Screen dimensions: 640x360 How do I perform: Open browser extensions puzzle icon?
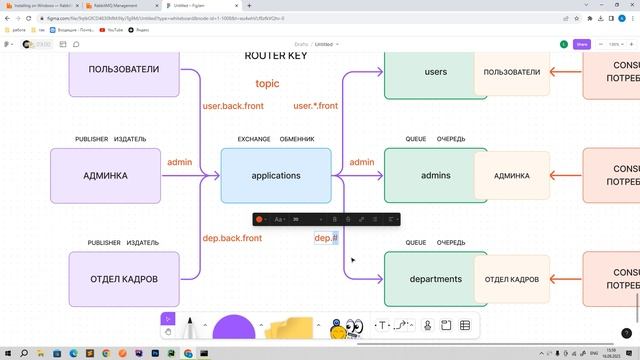(x=590, y=18)
